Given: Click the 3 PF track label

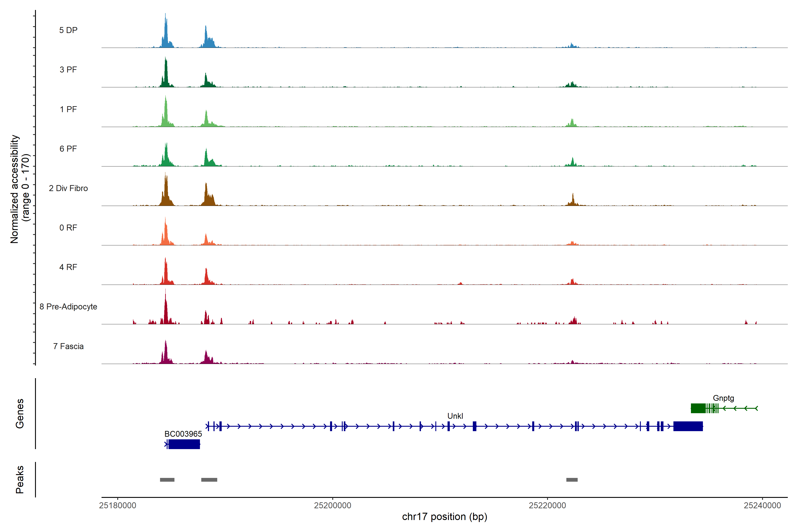Looking at the screenshot, I should [68, 70].
